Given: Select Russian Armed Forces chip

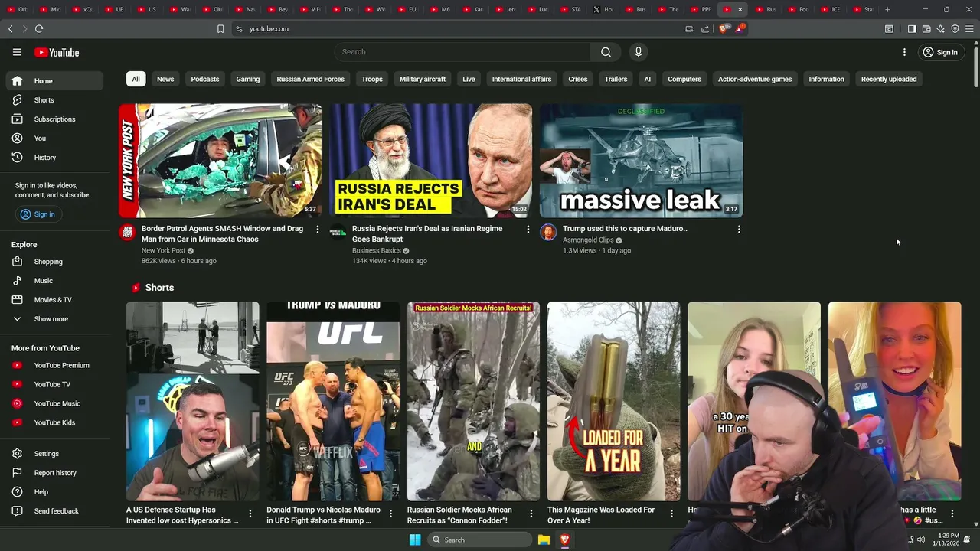Looking at the screenshot, I should pos(311,79).
